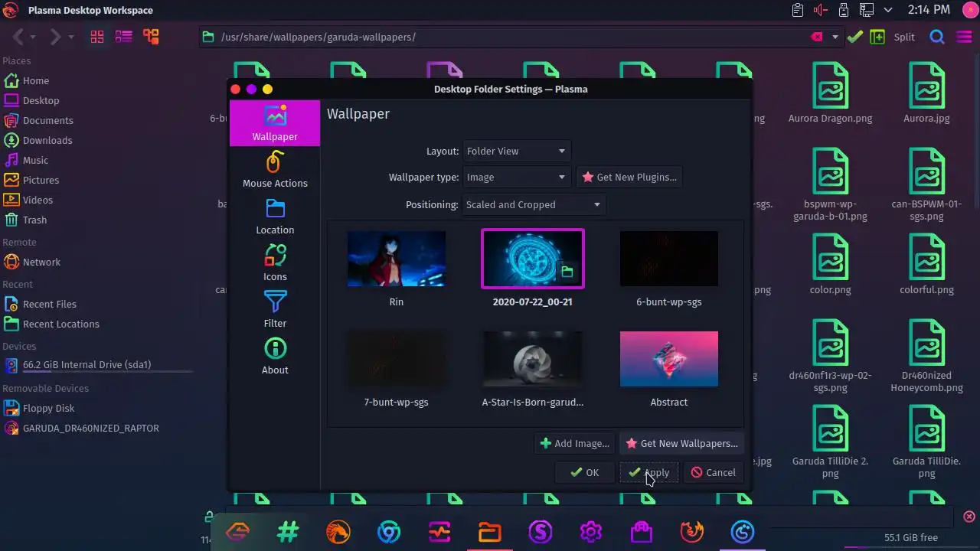Open Dolphin search tool

[937, 37]
